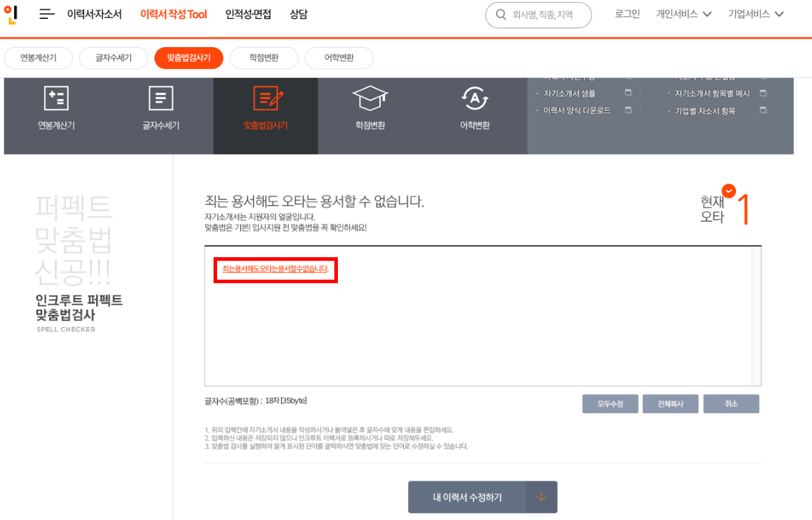Click the 전체복사 button

670,403
